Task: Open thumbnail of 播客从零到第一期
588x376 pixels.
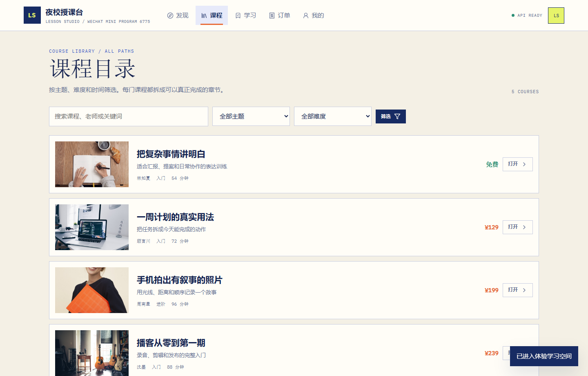Action: click(92, 353)
